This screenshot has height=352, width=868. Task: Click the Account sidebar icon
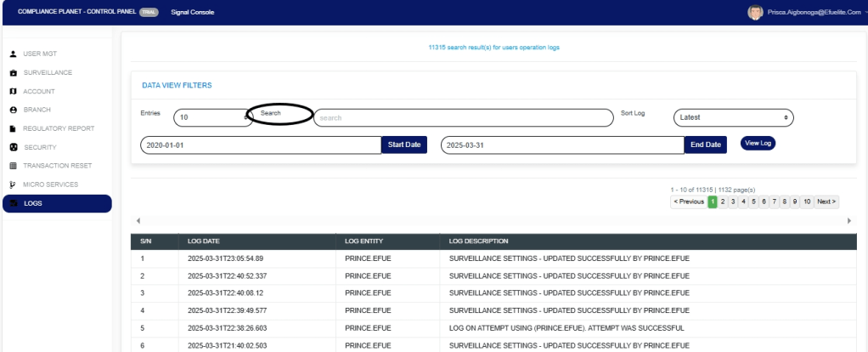[13, 92]
